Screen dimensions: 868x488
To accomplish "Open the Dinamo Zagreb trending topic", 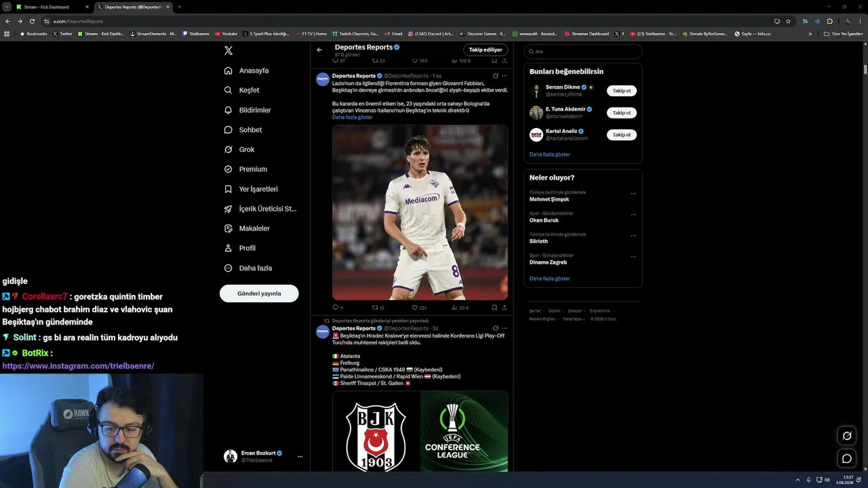I will point(549,262).
